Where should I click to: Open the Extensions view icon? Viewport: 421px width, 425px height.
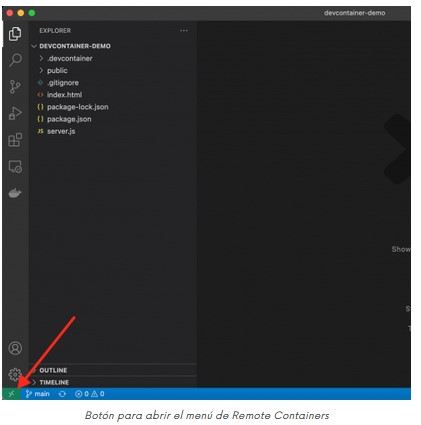[15, 140]
